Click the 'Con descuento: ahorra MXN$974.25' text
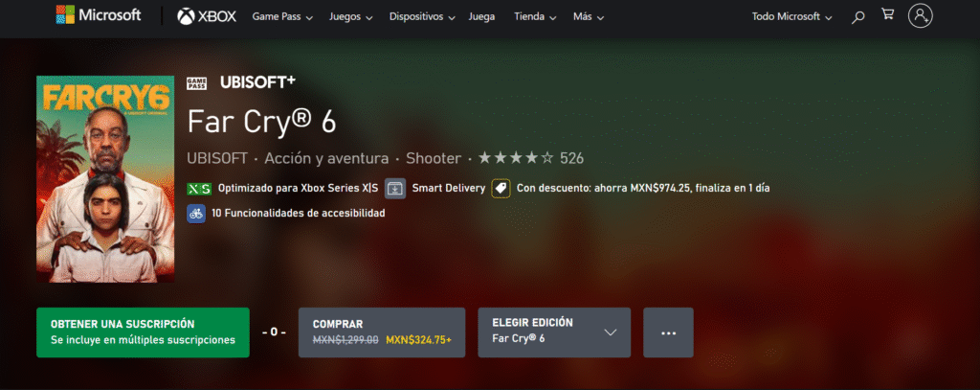 (x=603, y=188)
